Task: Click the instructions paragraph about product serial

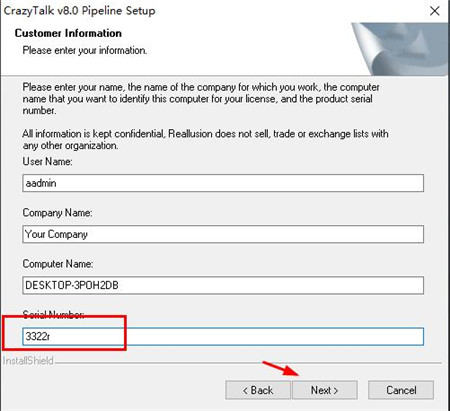Action: (201, 99)
